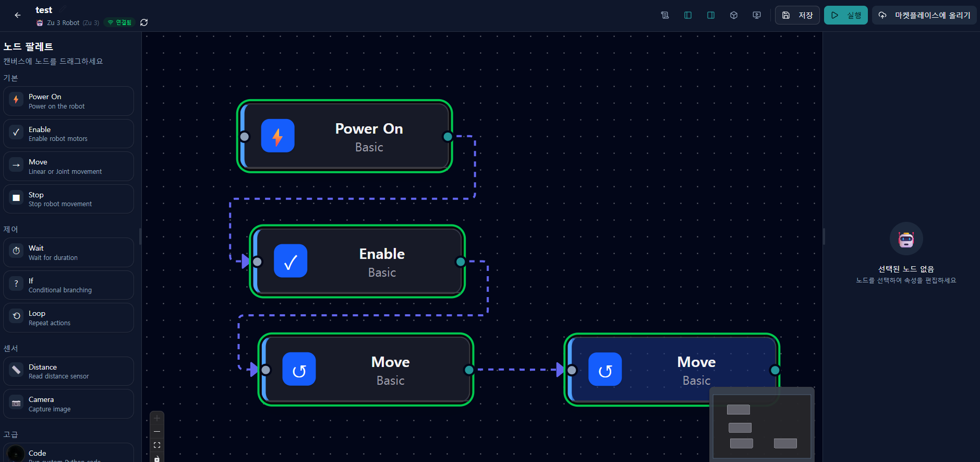Click the rotate icon in the highlighted blue Move node

(x=605, y=370)
